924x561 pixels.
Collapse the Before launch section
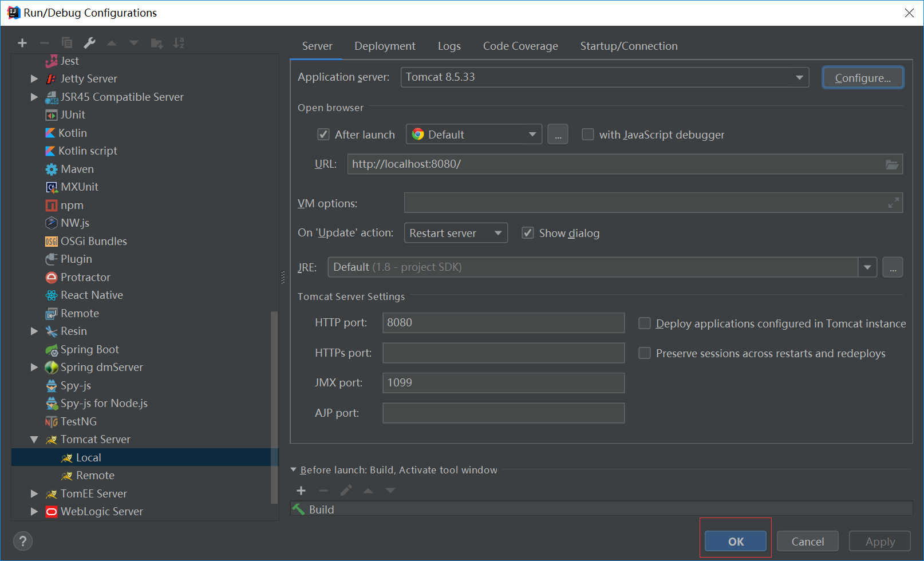click(294, 470)
